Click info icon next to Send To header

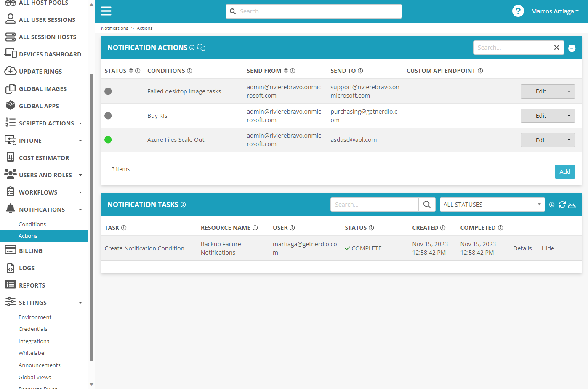pyautogui.click(x=360, y=71)
